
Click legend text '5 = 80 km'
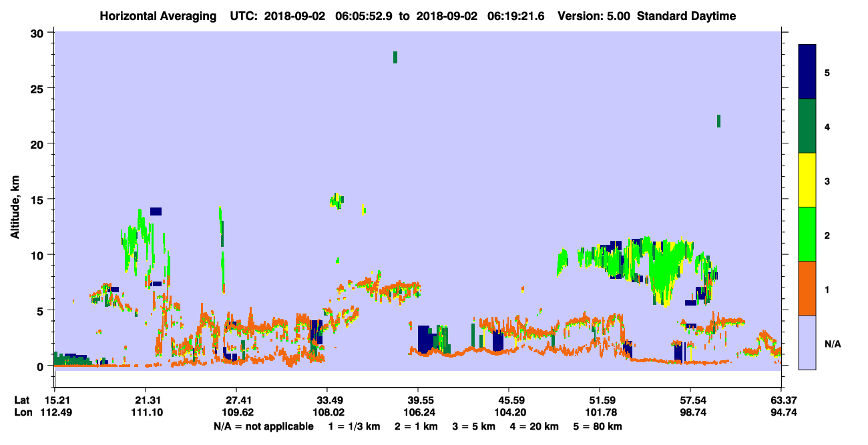coord(599,426)
